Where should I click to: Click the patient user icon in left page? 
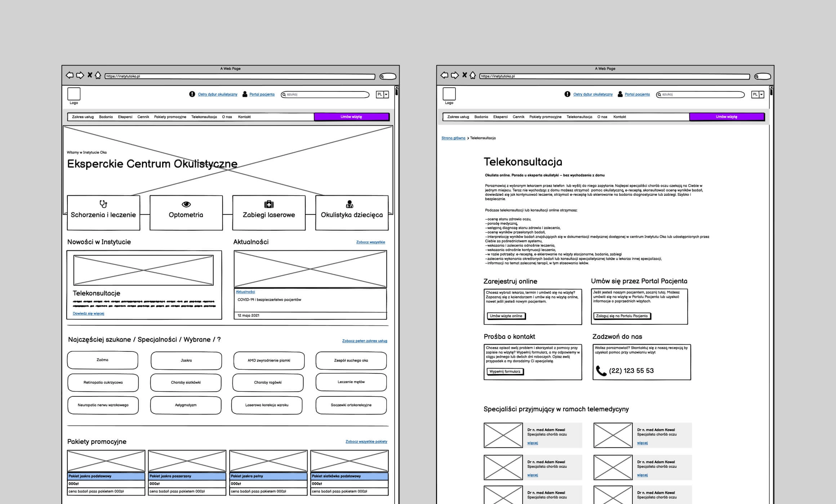[x=245, y=94]
